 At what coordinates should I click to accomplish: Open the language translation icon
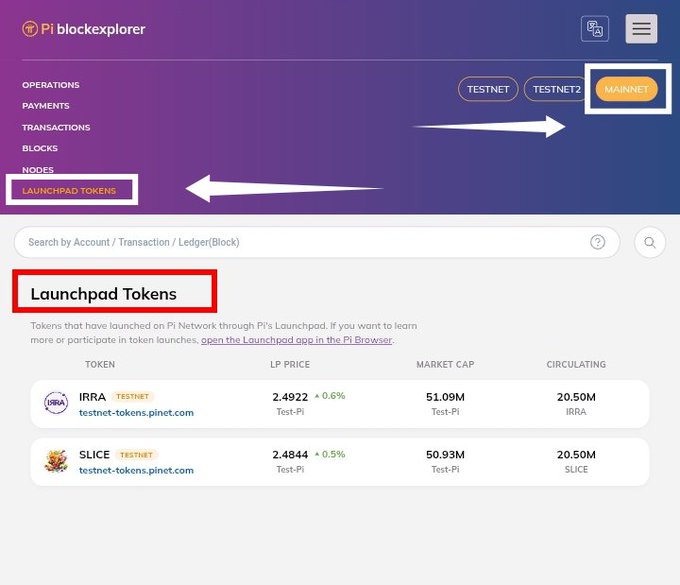click(595, 29)
